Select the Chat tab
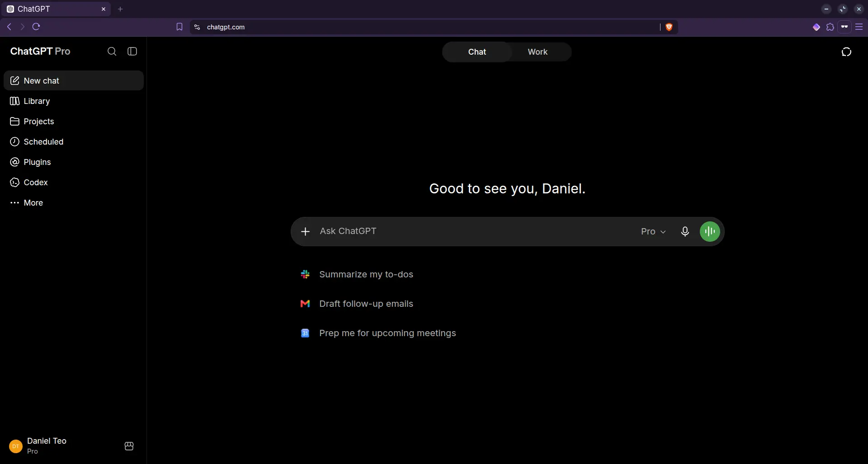The height and width of the screenshot is (464, 868). coord(477,52)
